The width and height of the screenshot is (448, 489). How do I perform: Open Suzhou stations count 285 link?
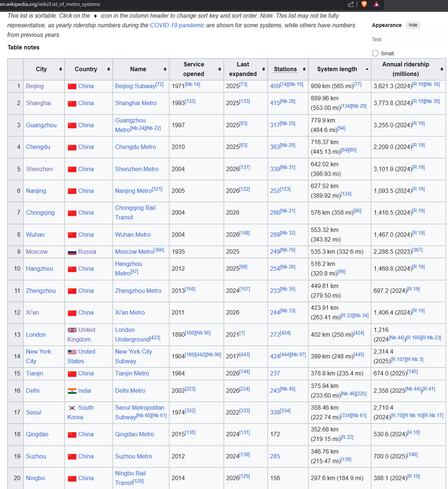275,456
